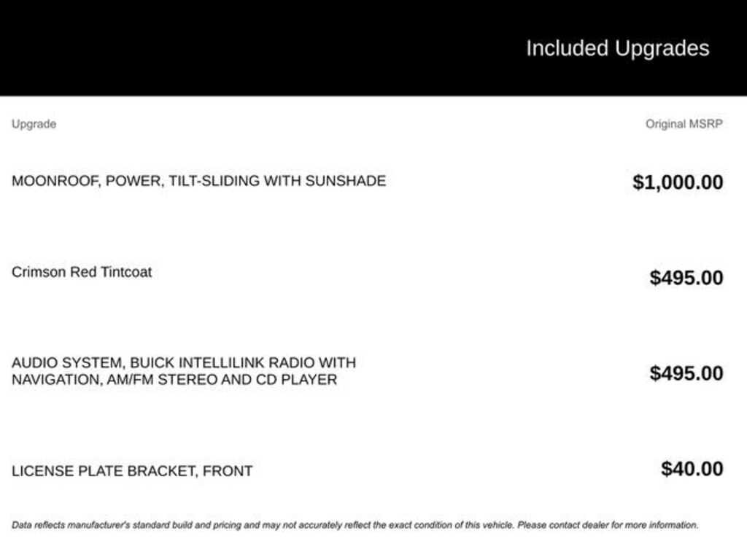Click the word SUNSHADE
Screen dimensions: 747x560
(345, 181)
